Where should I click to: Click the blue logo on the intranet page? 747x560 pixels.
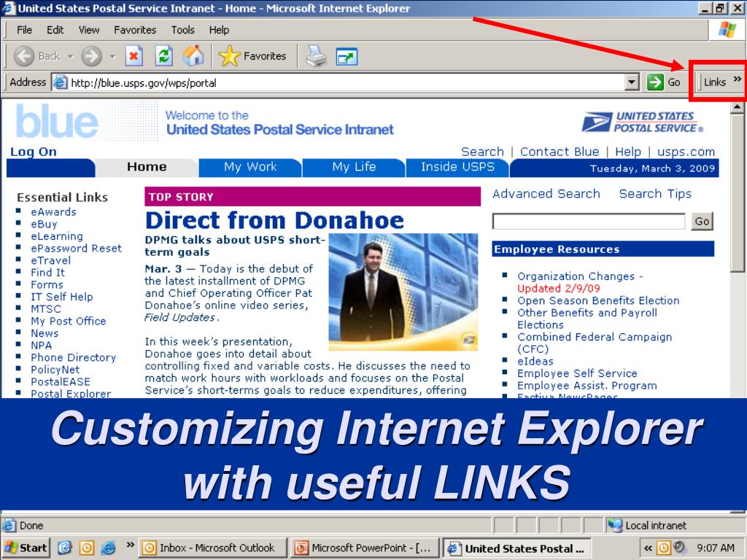57,122
